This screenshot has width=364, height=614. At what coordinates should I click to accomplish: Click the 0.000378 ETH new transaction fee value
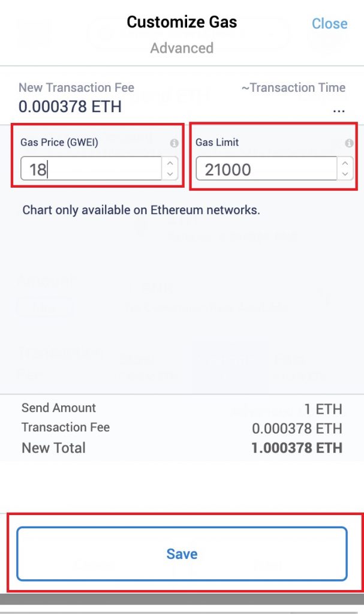(70, 107)
